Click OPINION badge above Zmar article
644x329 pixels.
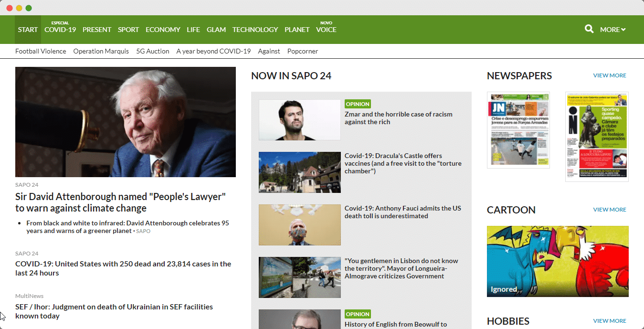tap(358, 104)
